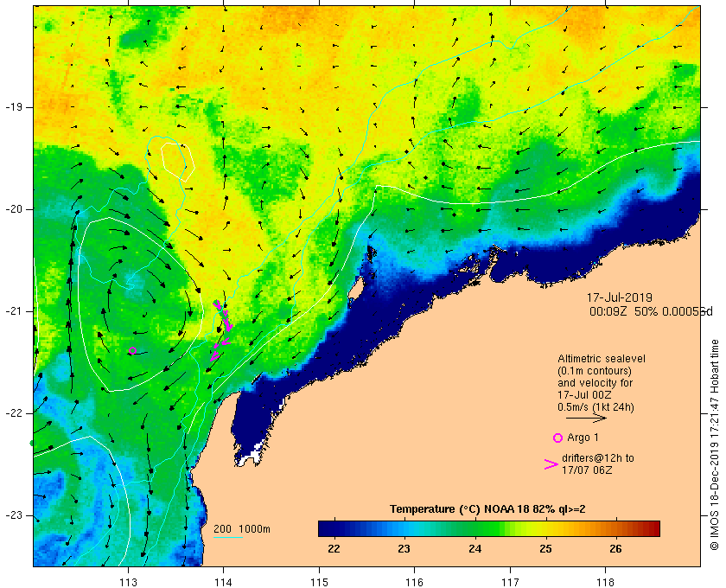This screenshot has width=726, height=588.
Task: Click the latitude axis label '-23'
Action: click(x=14, y=514)
